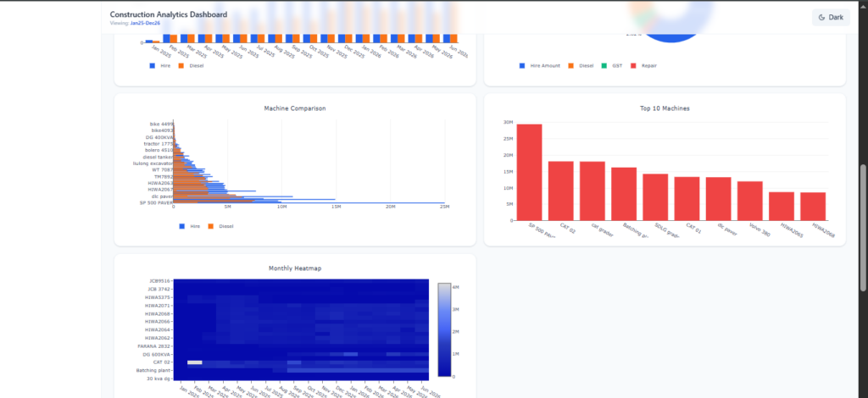This screenshot has height=398, width=868.
Task: Toggle the Hire Amount legend entry
Action: 540,66
